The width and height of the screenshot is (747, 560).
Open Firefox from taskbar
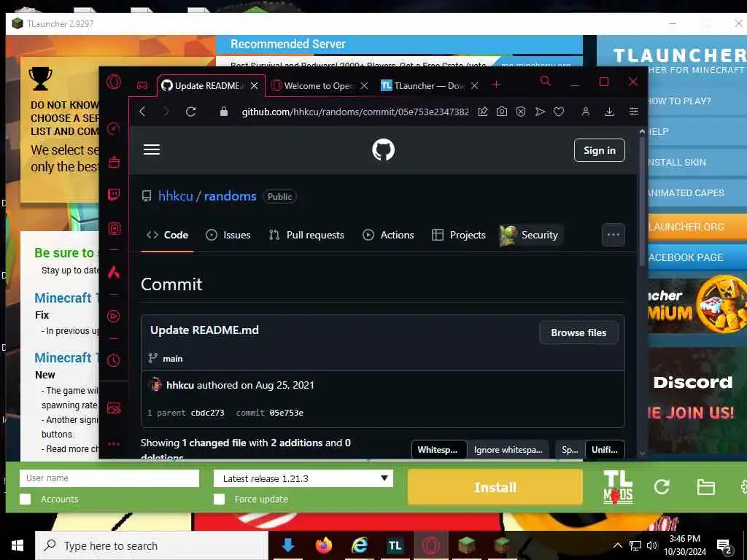[x=323, y=545]
